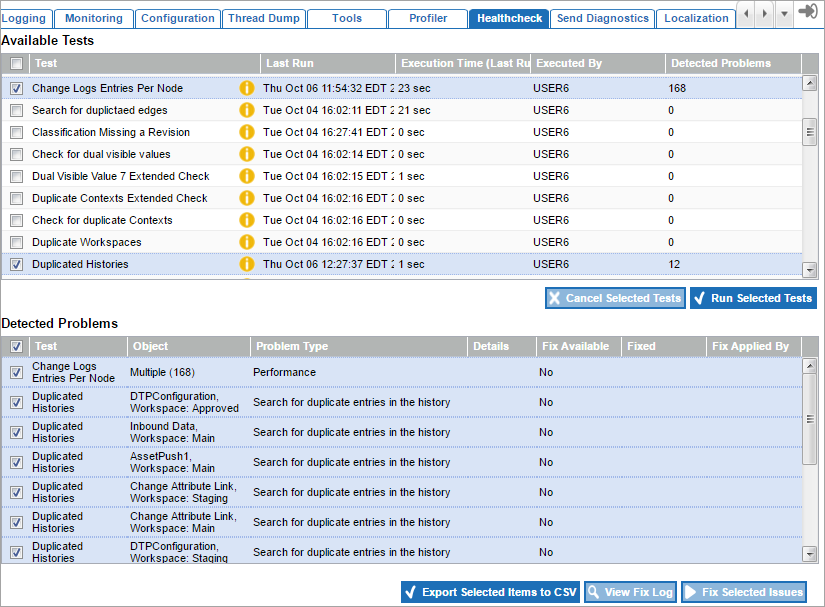Open the tab list dropdown arrow

click(x=784, y=13)
